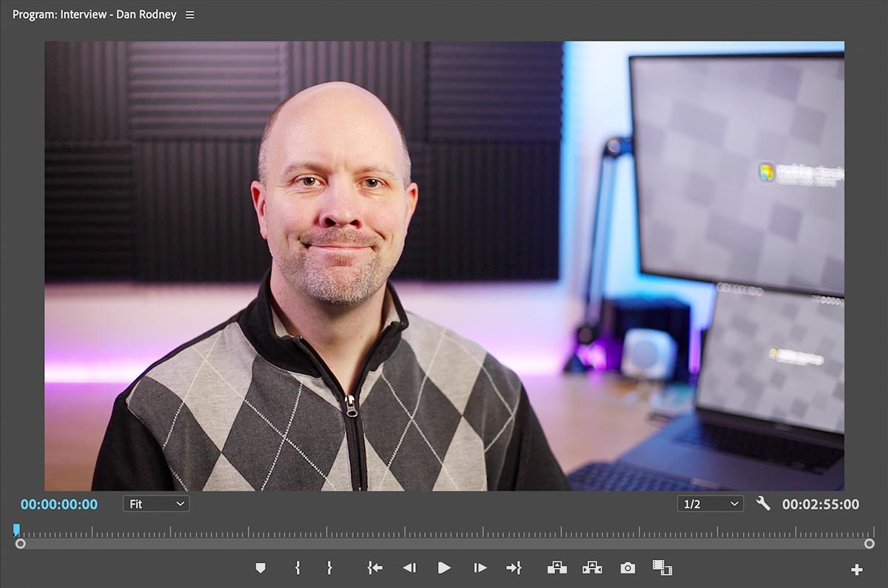The width and height of the screenshot is (888, 588).
Task: Click the blue playhead on the ruler
Action: (x=16, y=530)
